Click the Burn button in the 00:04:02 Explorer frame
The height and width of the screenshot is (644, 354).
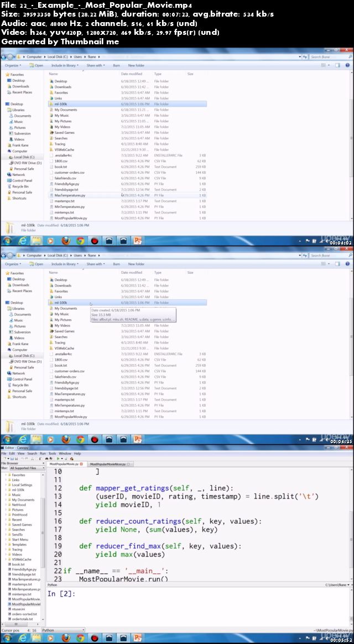click(x=116, y=65)
